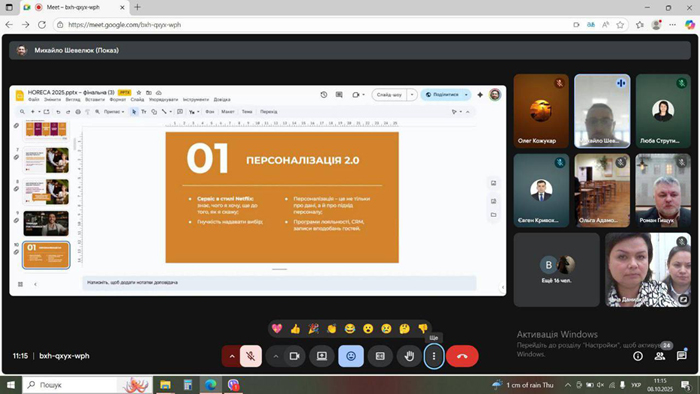The height and width of the screenshot is (394, 700).
Task: Unmute the microphone
Action: pyautogui.click(x=251, y=356)
